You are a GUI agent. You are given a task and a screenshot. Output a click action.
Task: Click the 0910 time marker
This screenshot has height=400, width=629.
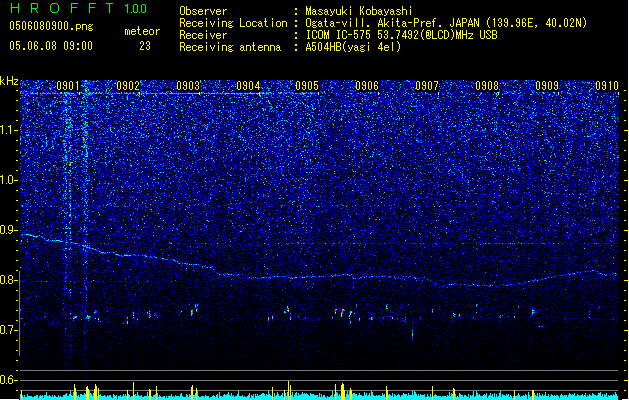(607, 86)
